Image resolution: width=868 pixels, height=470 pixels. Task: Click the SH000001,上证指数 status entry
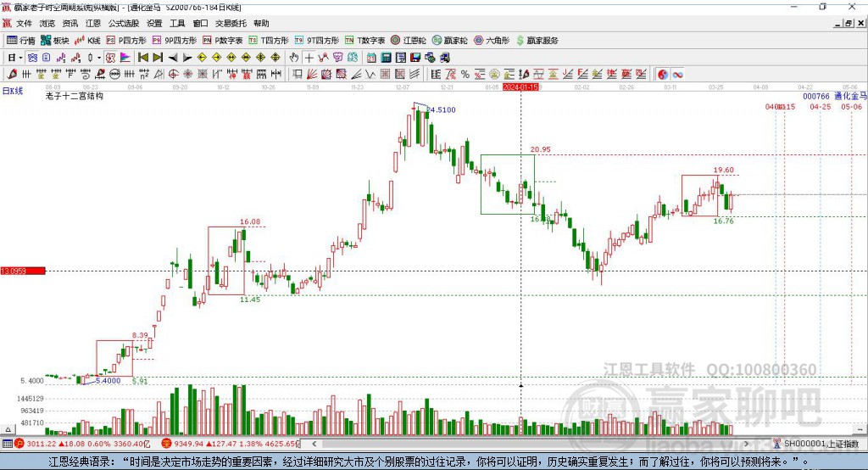click(821, 444)
